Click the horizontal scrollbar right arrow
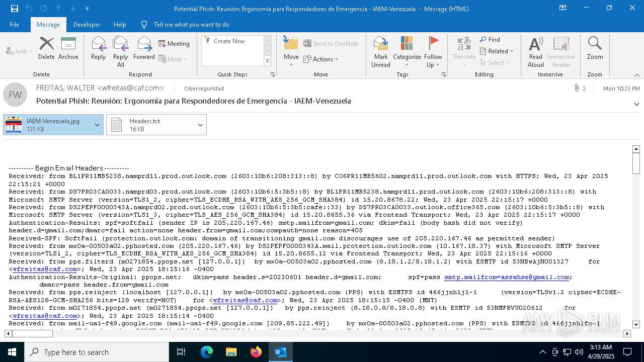Image resolution: width=644 pixels, height=362 pixels. [x=627, y=333]
